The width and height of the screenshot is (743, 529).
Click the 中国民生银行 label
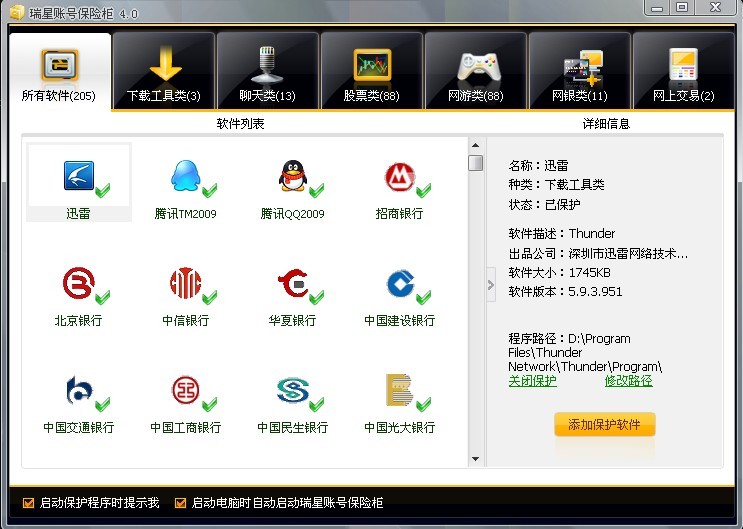292,428
